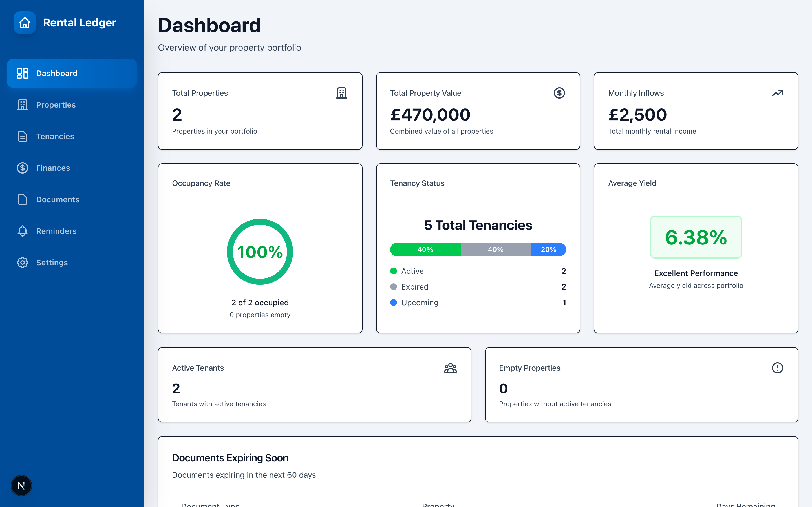
Task: Click the green 40% active segment of tenancy bar
Action: [425, 250]
